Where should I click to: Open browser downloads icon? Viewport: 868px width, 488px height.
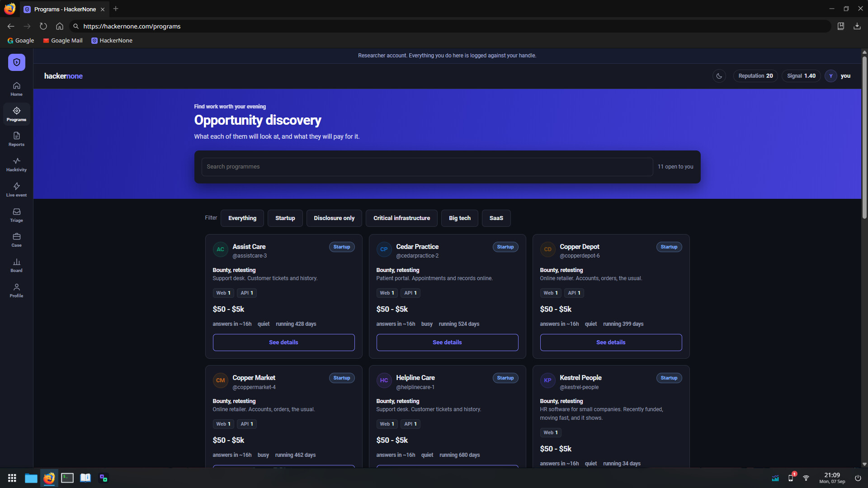click(857, 26)
